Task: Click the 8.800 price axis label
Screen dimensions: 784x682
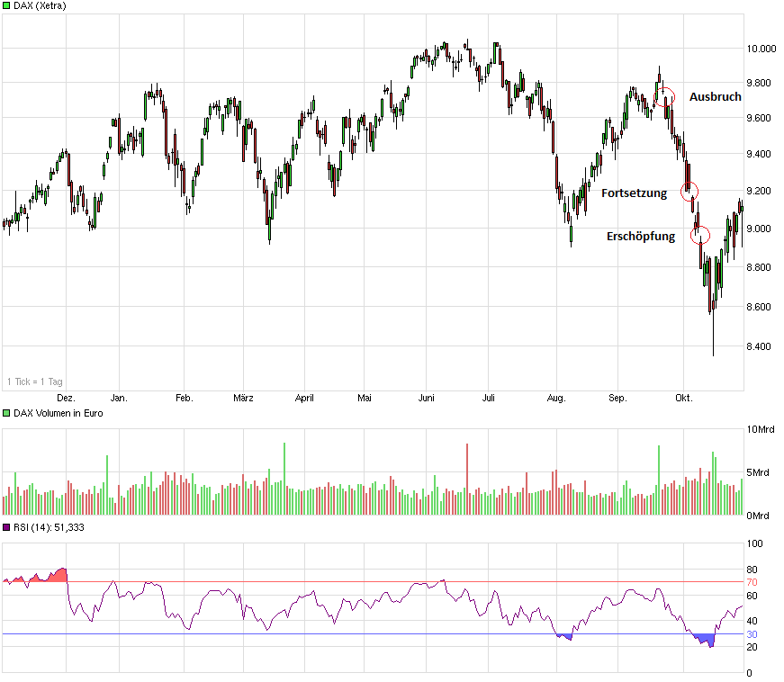Action: pos(759,267)
